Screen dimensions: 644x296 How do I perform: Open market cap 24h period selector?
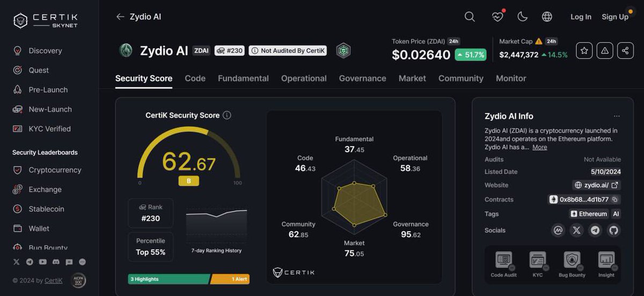[551, 41]
